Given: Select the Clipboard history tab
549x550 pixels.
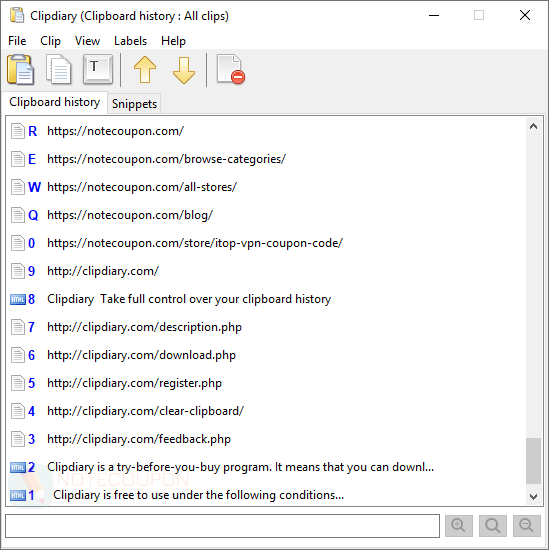Looking at the screenshot, I should pos(54,102).
